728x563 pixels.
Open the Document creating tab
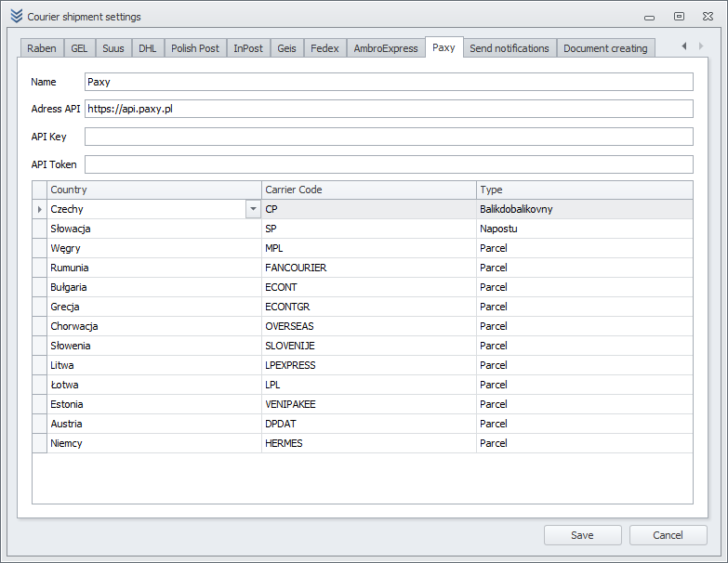point(605,48)
